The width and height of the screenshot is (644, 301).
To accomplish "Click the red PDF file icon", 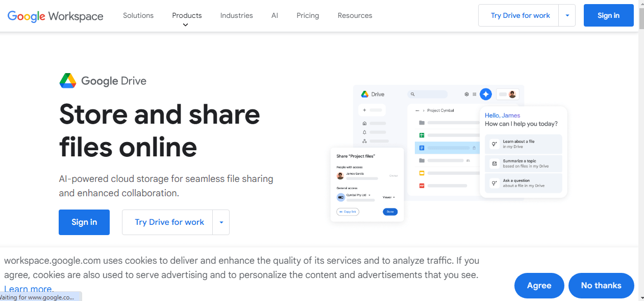I will coord(422,186).
